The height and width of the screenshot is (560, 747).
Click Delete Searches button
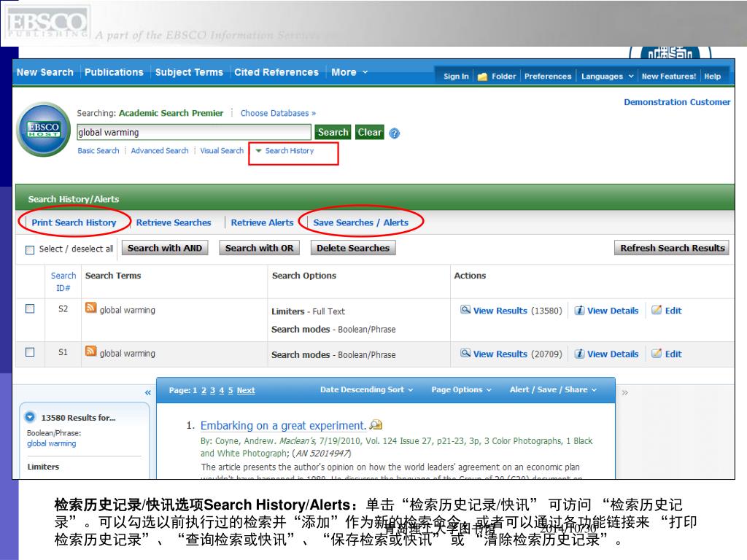(x=353, y=248)
